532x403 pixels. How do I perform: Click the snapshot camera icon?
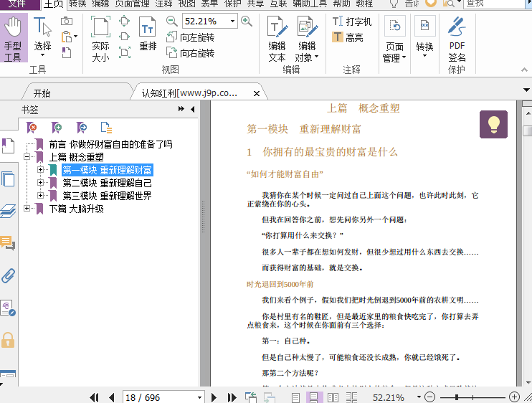click(x=67, y=21)
